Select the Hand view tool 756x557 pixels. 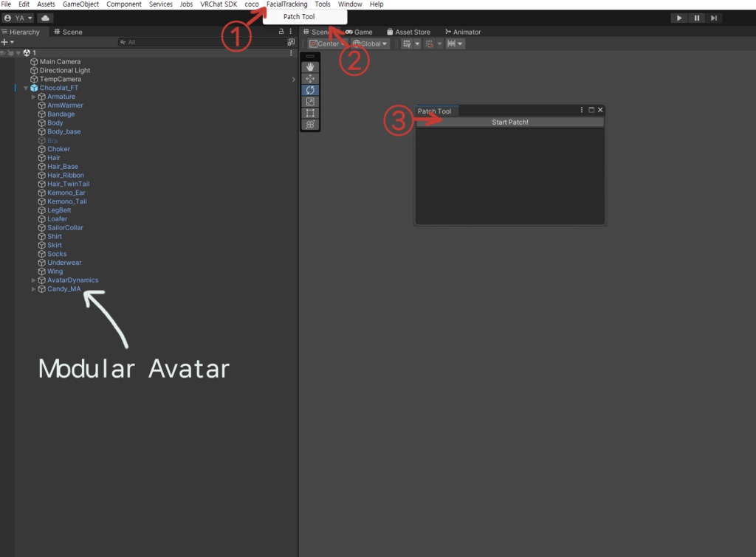coord(310,67)
